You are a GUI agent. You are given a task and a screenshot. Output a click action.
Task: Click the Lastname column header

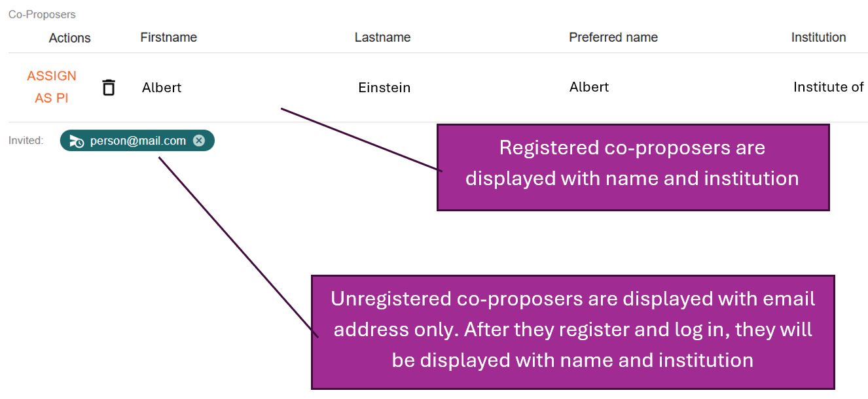382,37
